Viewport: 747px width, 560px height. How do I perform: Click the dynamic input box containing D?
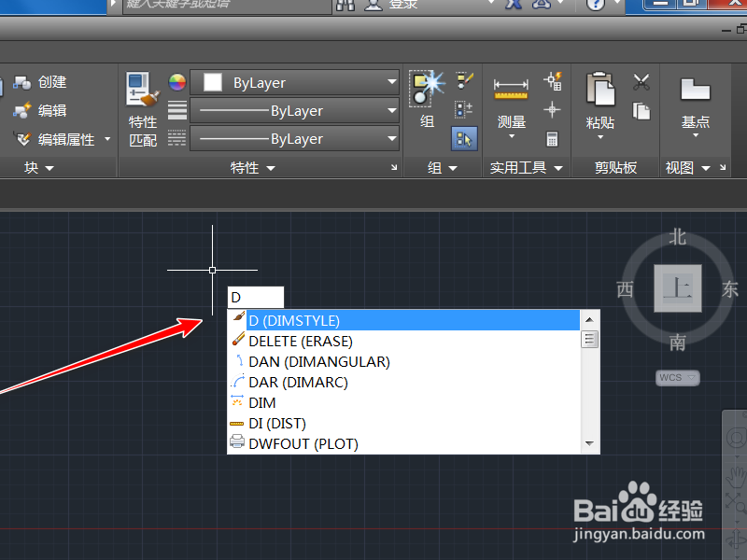[256, 298]
